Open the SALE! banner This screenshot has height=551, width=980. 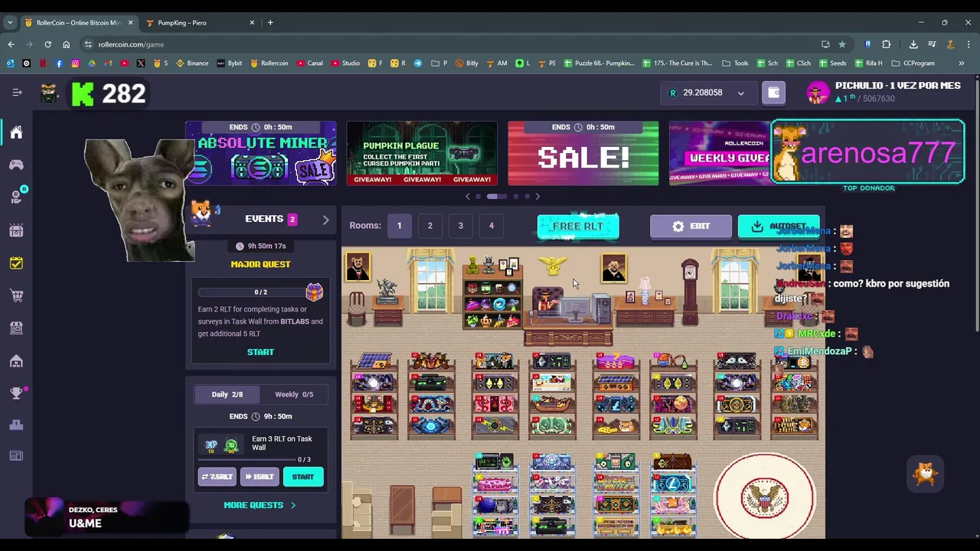pos(583,153)
